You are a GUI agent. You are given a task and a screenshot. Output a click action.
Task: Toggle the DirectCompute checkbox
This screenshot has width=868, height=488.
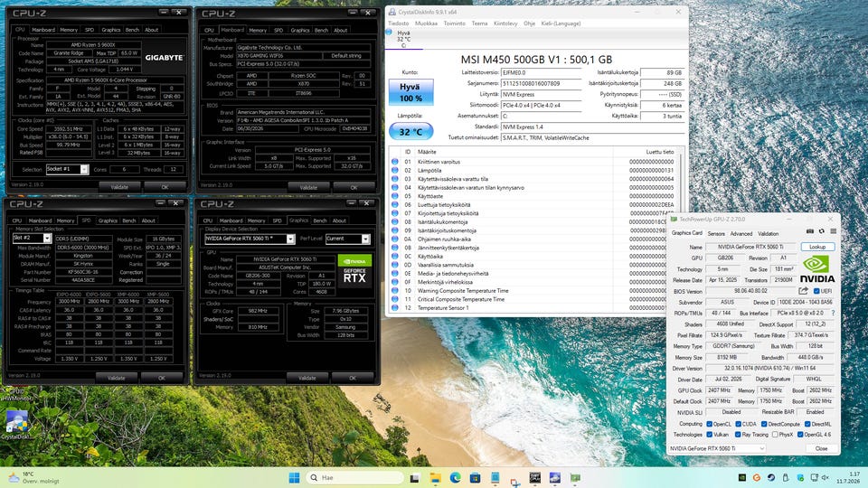tap(764, 424)
